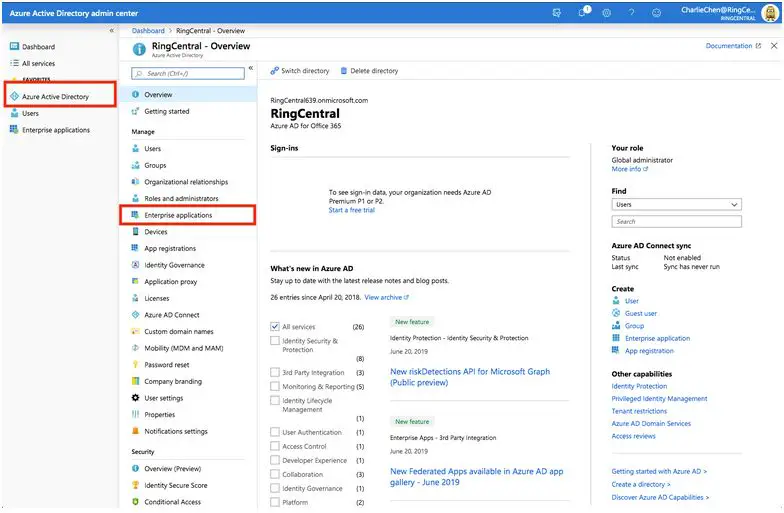Click the user account avatar
The width and height of the screenshot is (784, 513).
click(x=770, y=13)
